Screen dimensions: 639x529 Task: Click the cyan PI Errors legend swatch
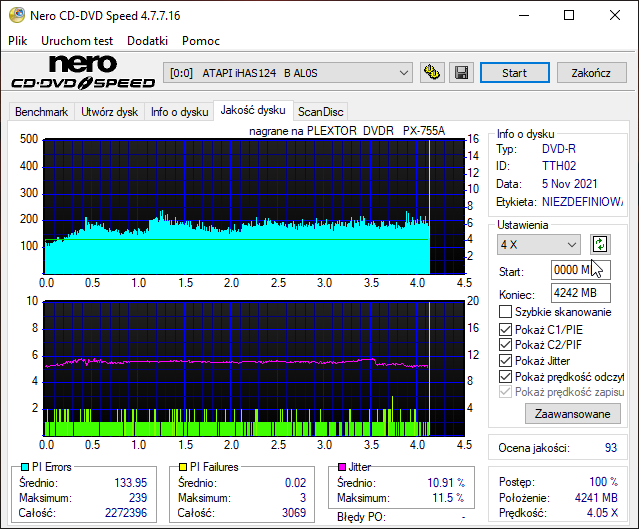(25, 467)
